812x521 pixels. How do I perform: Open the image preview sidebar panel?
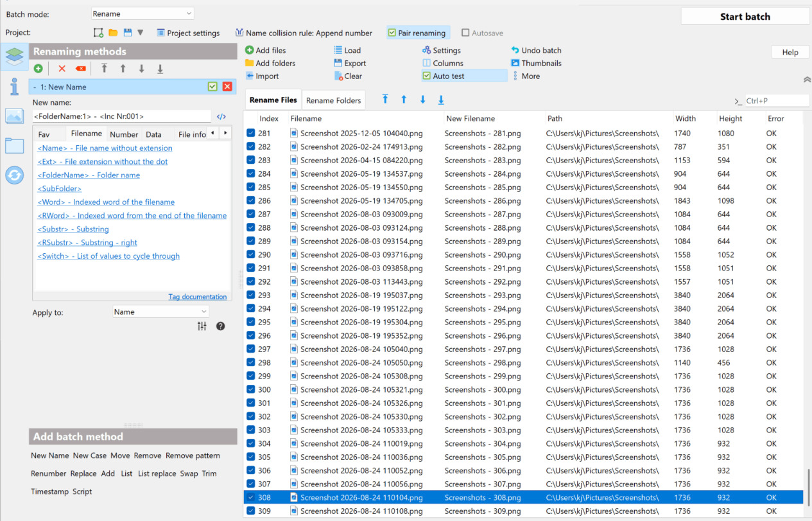[x=14, y=116]
